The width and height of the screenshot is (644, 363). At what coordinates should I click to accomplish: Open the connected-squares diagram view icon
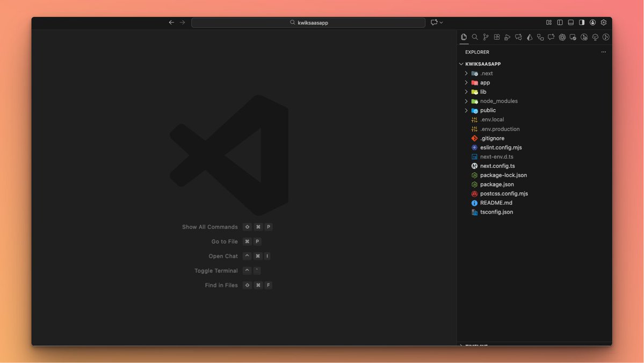coord(540,37)
